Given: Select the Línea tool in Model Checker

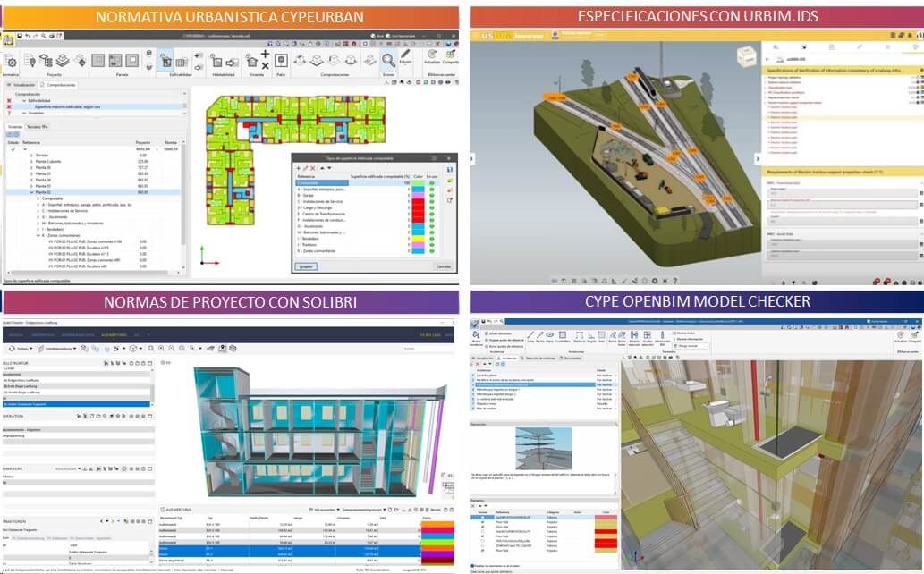Looking at the screenshot, I should click(x=530, y=334).
